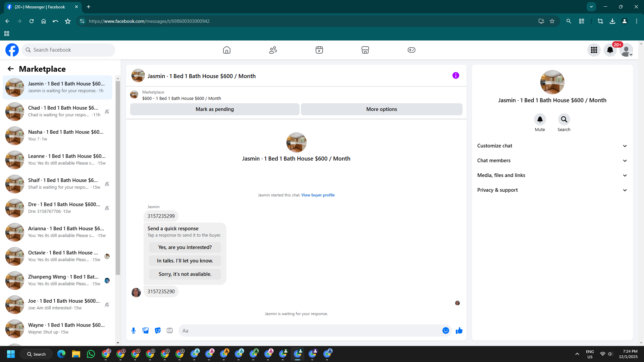Open WhatsApp from the taskbar
Screen dimensions: 644x362
(x=91, y=354)
